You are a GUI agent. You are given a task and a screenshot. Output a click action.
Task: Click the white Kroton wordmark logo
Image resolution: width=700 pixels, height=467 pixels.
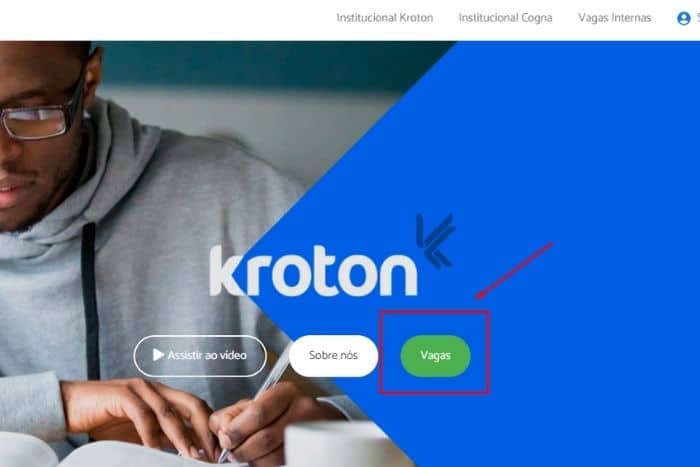(x=313, y=271)
